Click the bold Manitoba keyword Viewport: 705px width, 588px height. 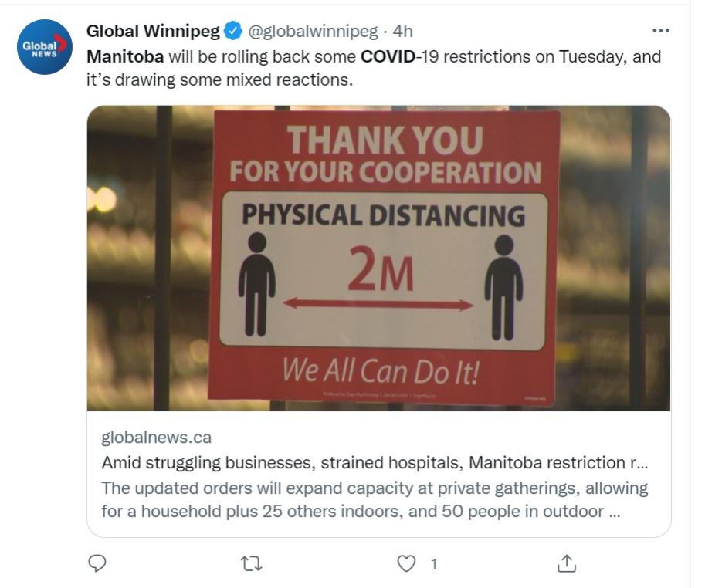125,57
